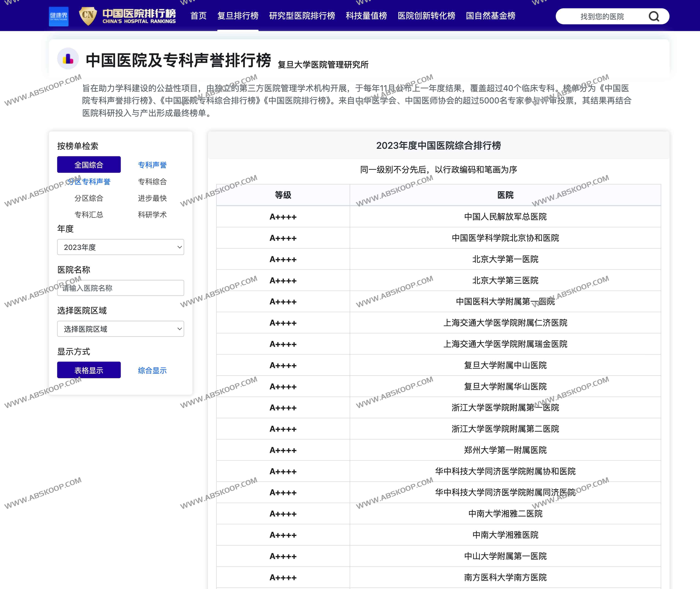
Task: Focus the 找到您的医院 search box
Action: (602, 16)
